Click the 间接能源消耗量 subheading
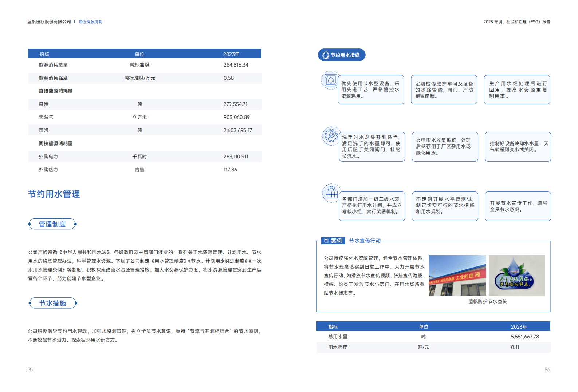 pos(56,143)
